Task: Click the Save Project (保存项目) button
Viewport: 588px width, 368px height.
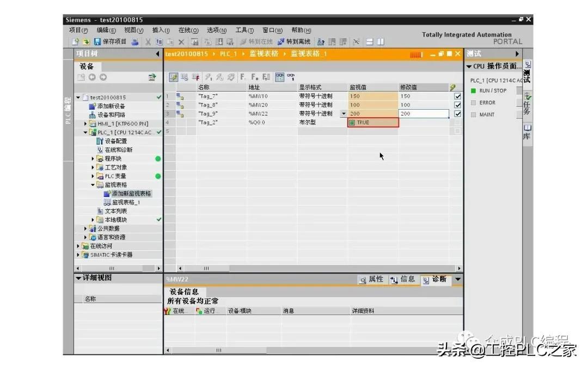Action: (x=110, y=41)
